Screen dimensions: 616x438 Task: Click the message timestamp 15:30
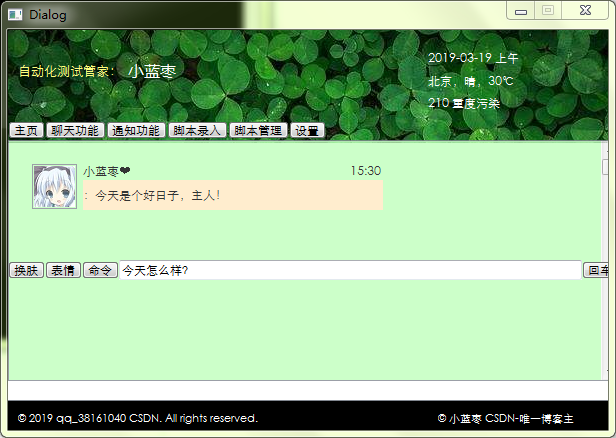(366, 171)
